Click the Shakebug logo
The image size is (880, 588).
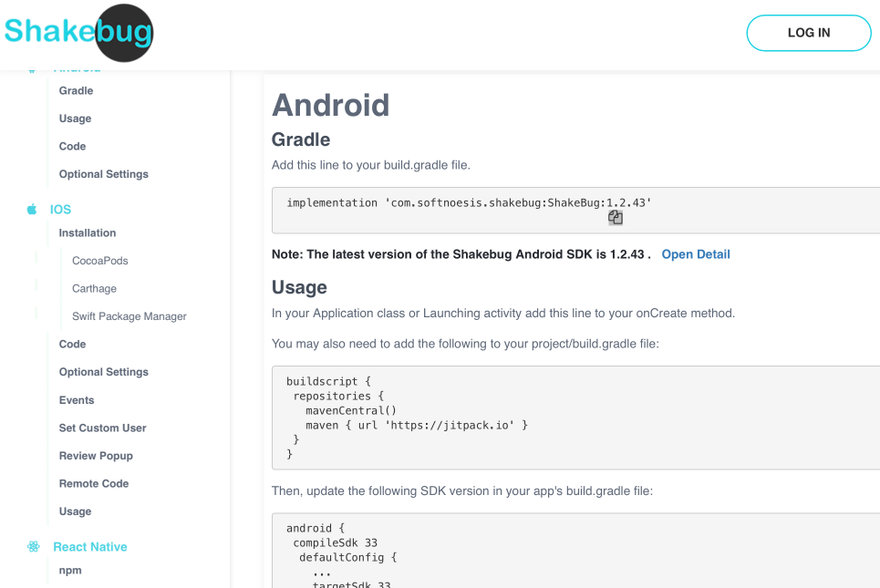[78, 33]
